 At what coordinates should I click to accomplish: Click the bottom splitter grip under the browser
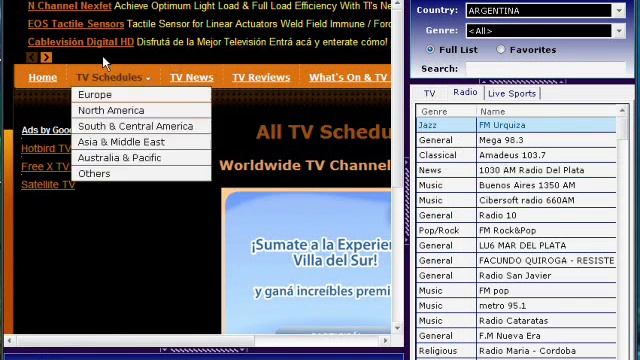tap(203, 350)
